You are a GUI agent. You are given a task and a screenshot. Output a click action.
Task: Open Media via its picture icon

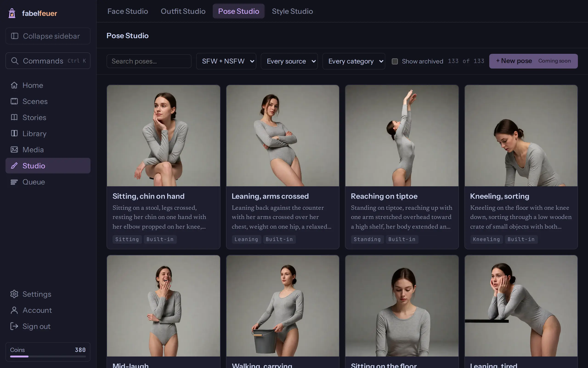click(x=14, y=149)
